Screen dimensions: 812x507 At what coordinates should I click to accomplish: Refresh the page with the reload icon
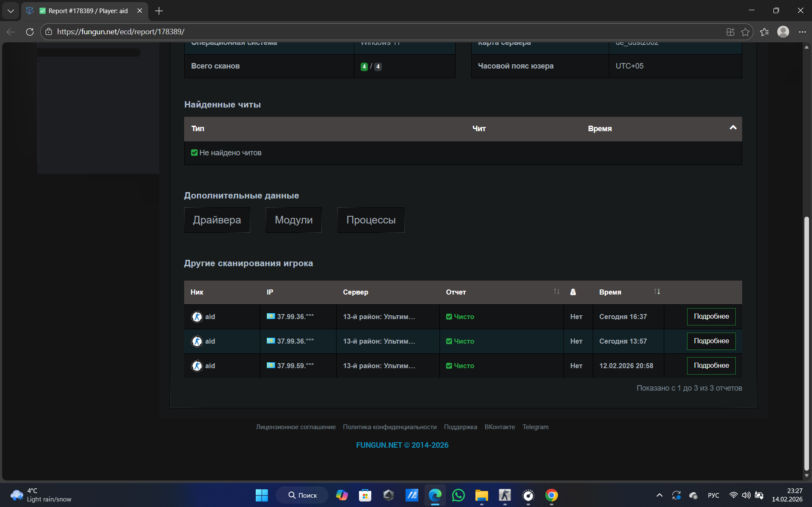[x=30, y=32]
